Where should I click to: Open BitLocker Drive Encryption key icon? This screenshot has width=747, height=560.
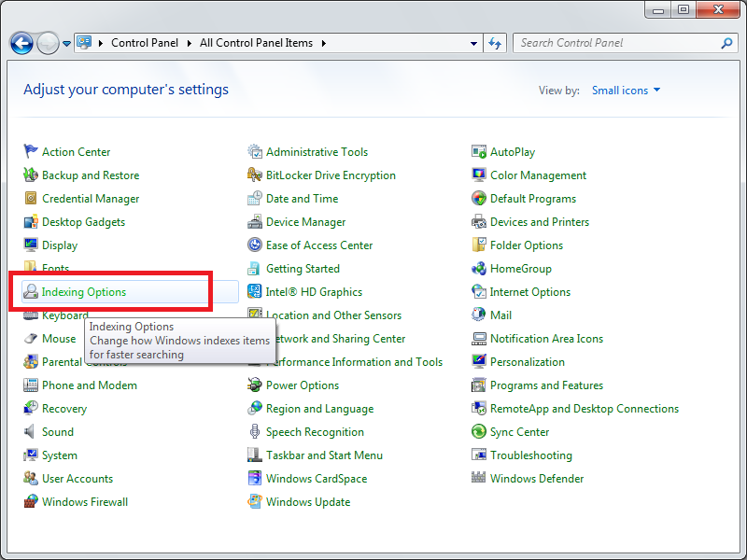255,175
